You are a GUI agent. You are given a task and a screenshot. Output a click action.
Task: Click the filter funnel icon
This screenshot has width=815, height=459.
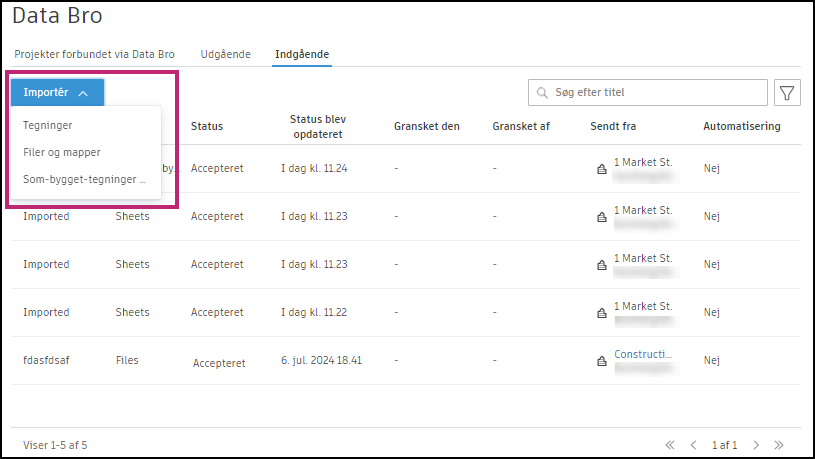point(787,93)
